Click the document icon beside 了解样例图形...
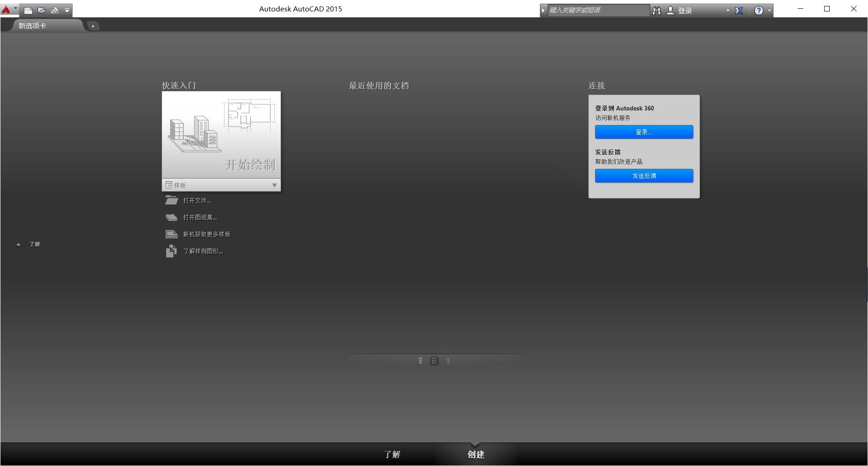868x466 pixels. (171, 251)
